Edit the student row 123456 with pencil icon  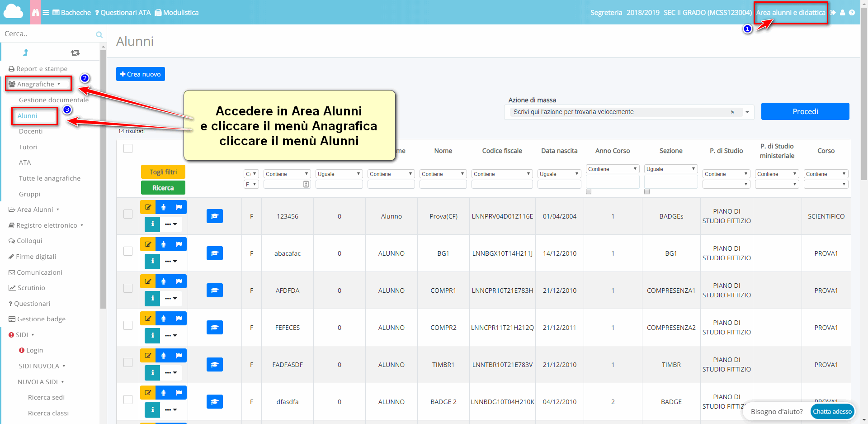click(x=147, y=207)
